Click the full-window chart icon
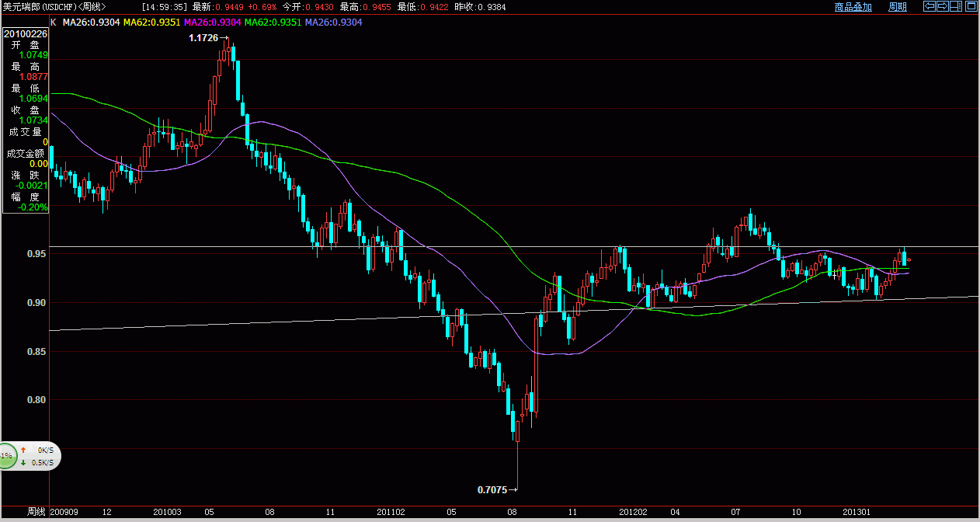Image resolution: width=980 pixels, height=522 pixels. pyautogui.click(x=971, y=6)
